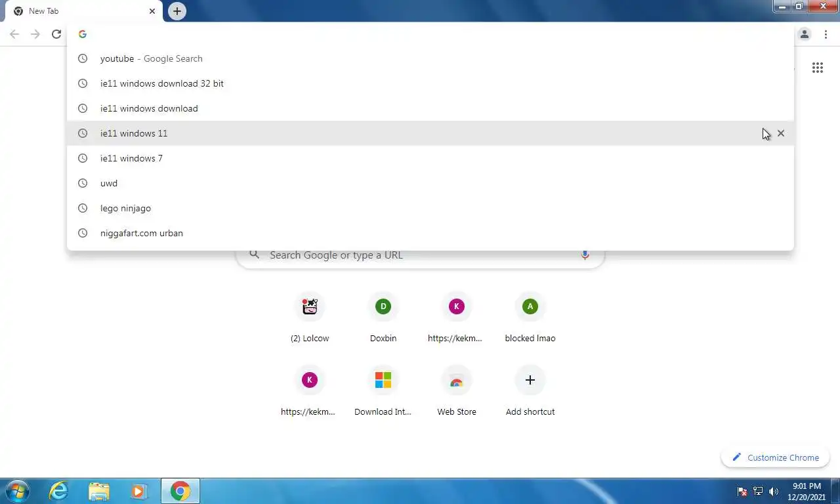Launch Windows Media Player from the taskbar

pos(138,491)
